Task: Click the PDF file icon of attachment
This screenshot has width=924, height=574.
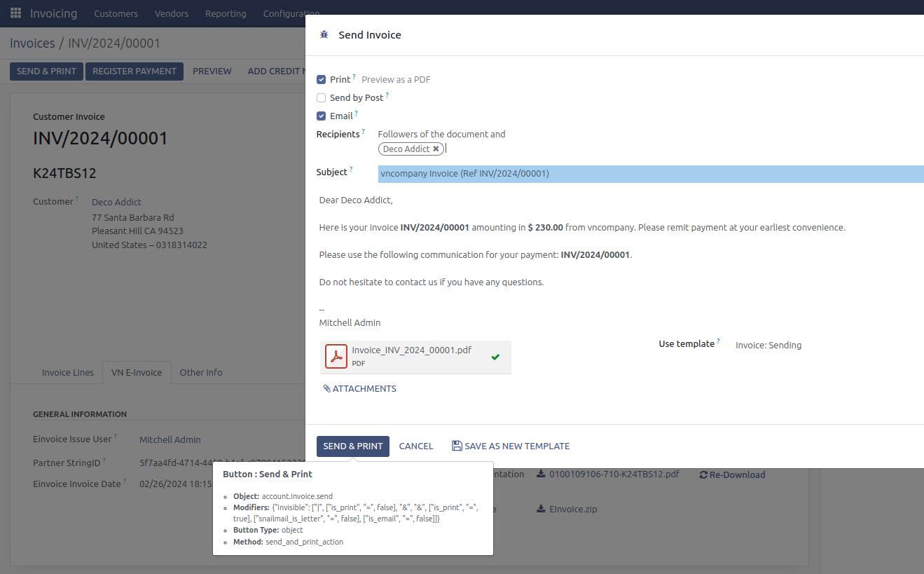Action: pyautogui.click(x=336, y=357)
